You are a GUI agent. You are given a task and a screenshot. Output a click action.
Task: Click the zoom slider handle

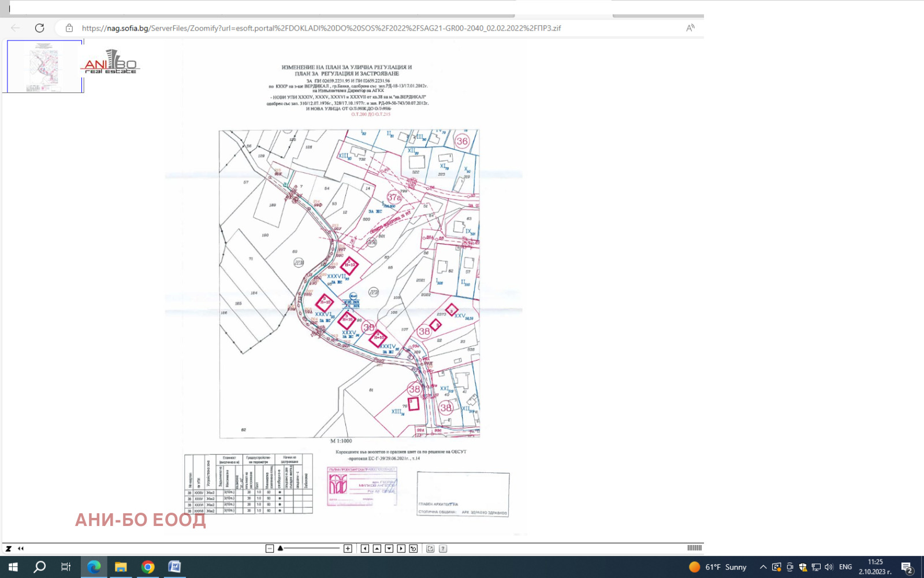[x=280, y=549]
